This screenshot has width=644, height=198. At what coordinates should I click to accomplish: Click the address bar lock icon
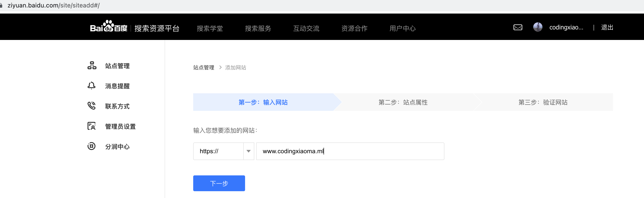click(x=1, y=5)
